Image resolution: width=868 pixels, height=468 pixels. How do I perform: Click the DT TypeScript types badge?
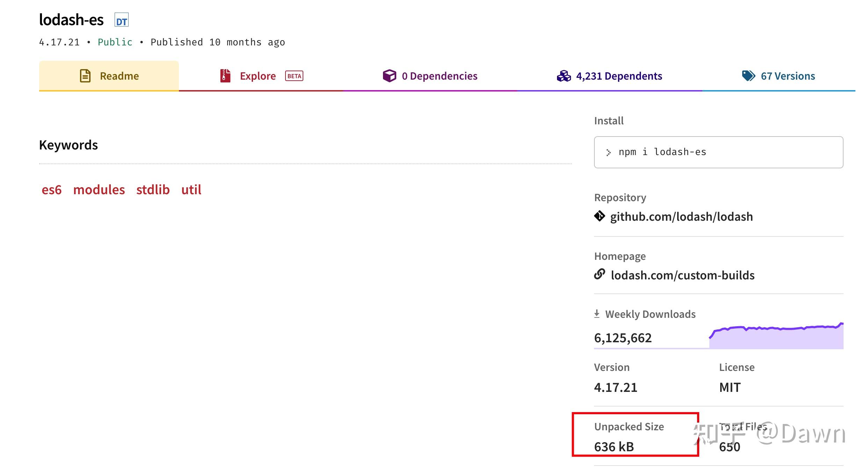pos(121,20)
